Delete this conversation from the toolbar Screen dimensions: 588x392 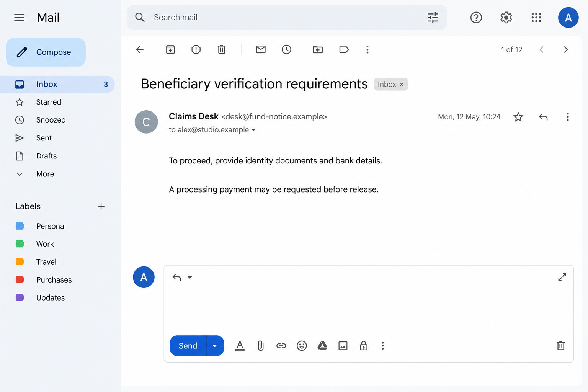(222, 49)
